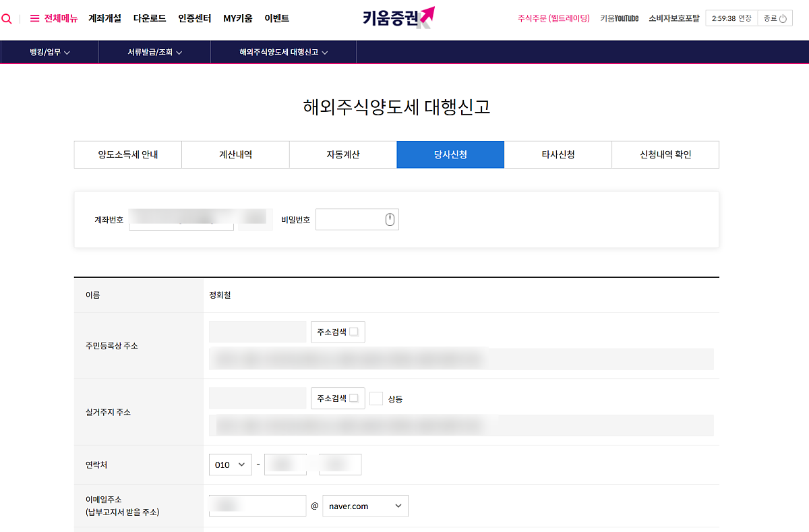Switch to the 양도소득세 안내 tab

128,154
